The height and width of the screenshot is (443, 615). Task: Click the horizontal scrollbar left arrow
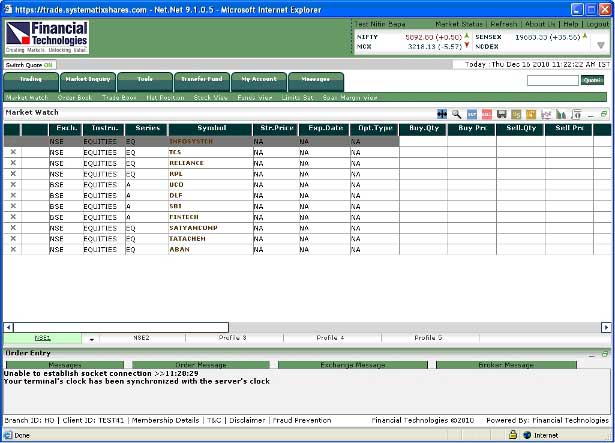click(x=8, y=327)
